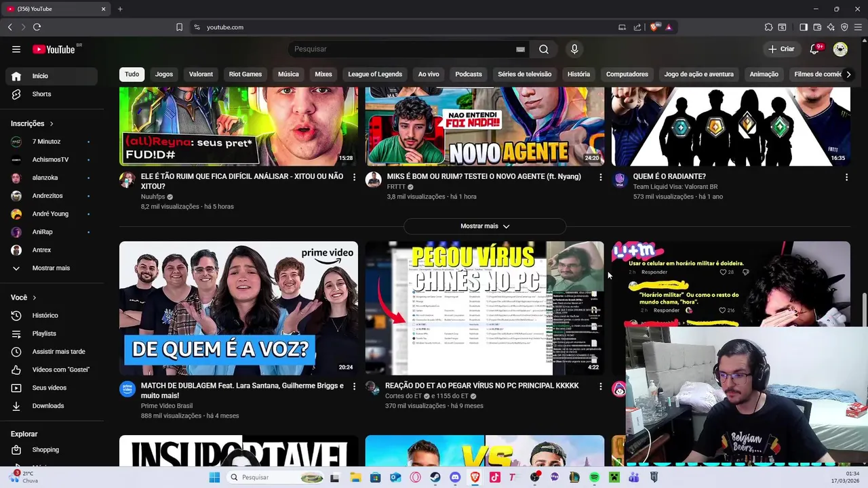
Task: Click the YouTube logo
Action: (54, 49)
